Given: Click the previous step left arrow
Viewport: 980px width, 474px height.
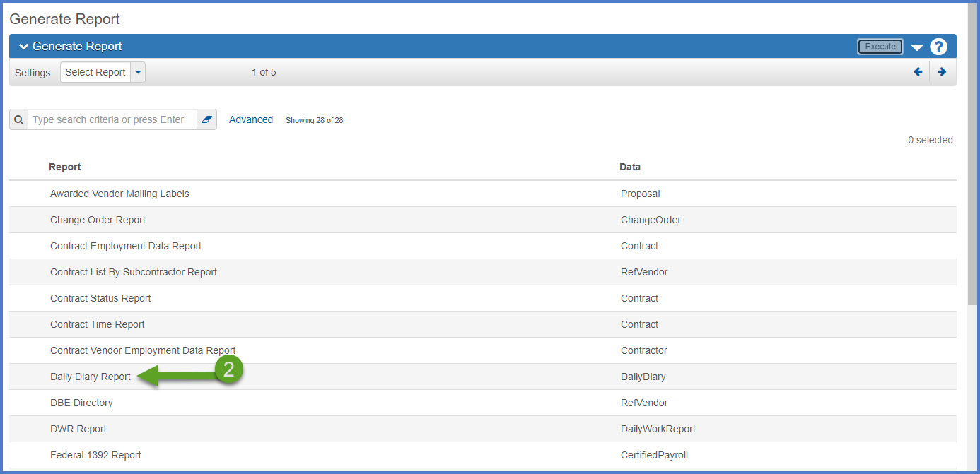Looking at the screenshot, I should 918,72.
